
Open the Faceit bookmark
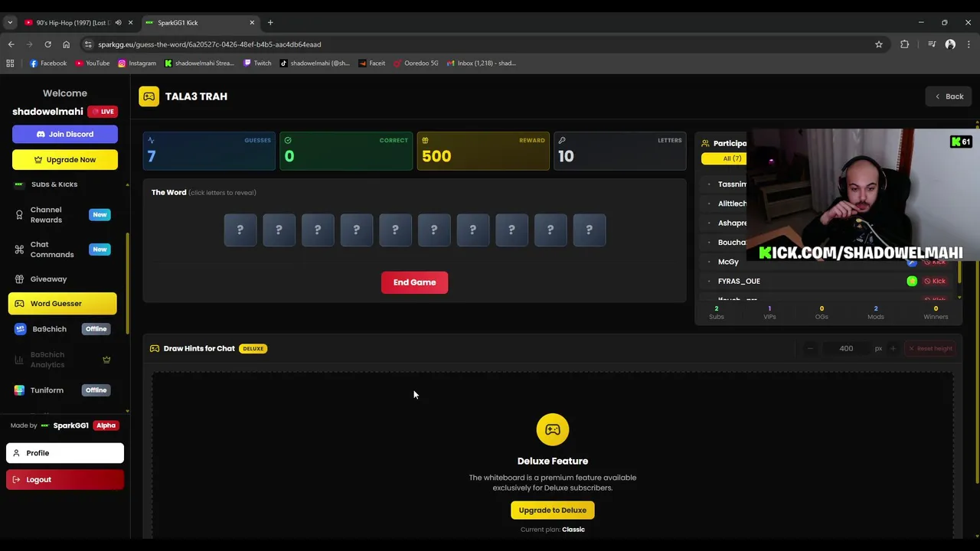coord(372,64)
